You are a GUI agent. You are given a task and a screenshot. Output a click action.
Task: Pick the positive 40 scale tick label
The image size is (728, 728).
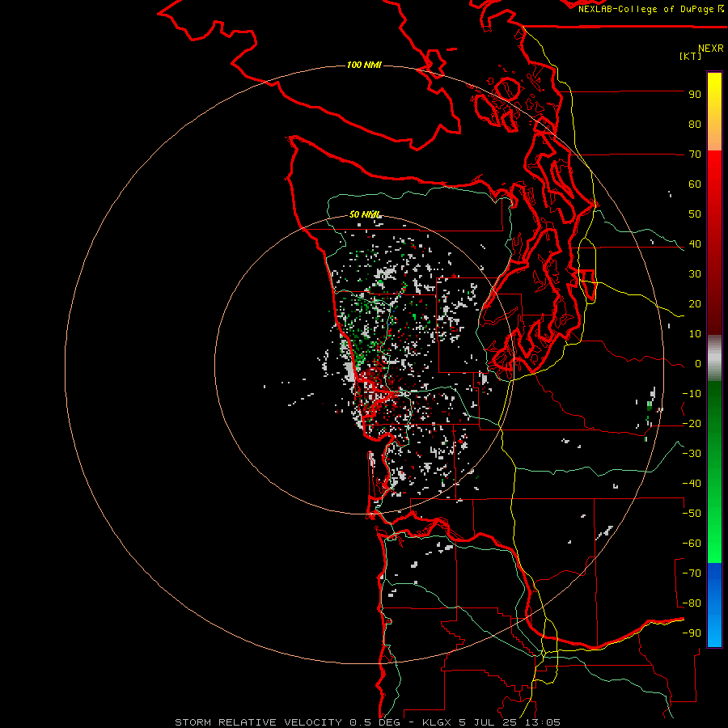tap(695, 243)
